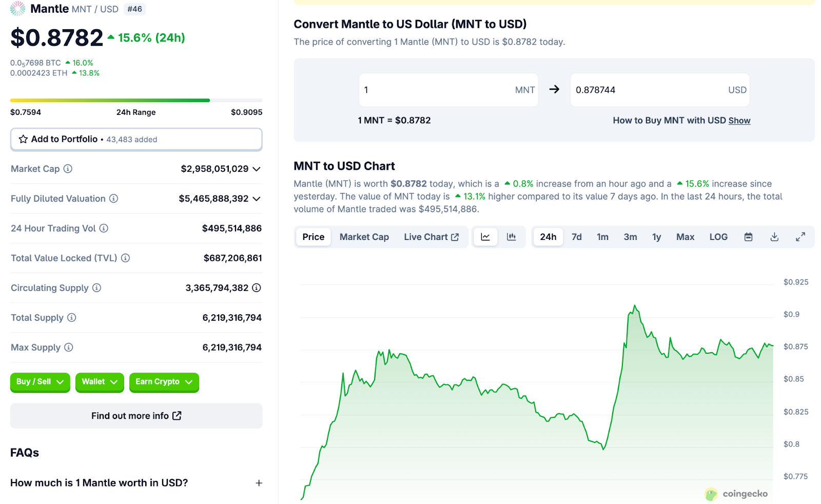Expand the chart to fullscreen
The image size is (821, 504).
pyautogui.click(x=800, y=237)
